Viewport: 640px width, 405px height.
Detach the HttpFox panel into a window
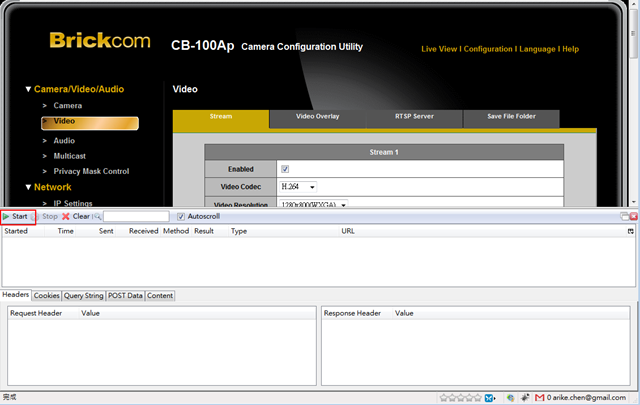(624, 216)
